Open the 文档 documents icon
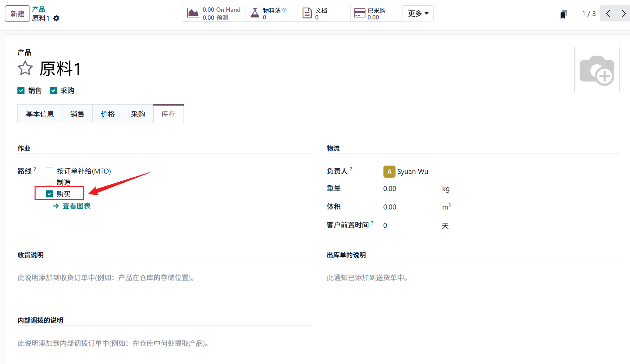This screenshot has width=630, height=364. [307, 13]
